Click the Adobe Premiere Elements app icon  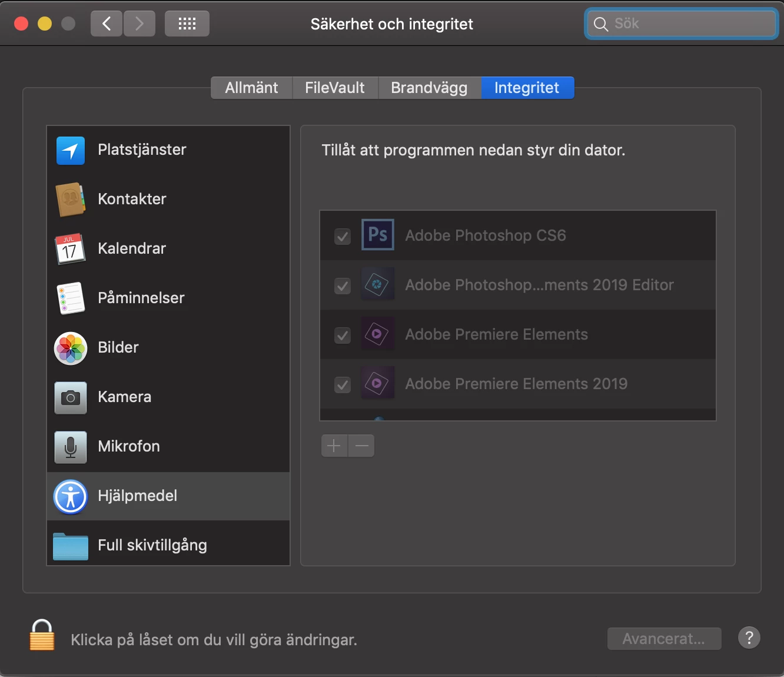[x=377, y=334]
